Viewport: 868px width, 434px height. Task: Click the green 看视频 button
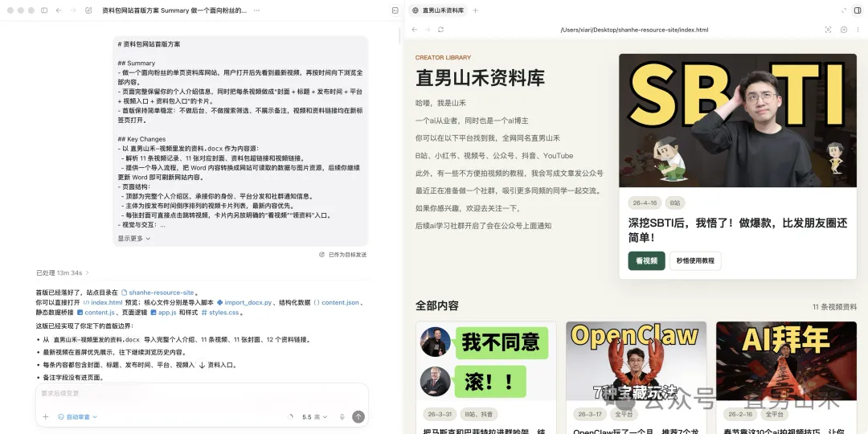point(646,260)
